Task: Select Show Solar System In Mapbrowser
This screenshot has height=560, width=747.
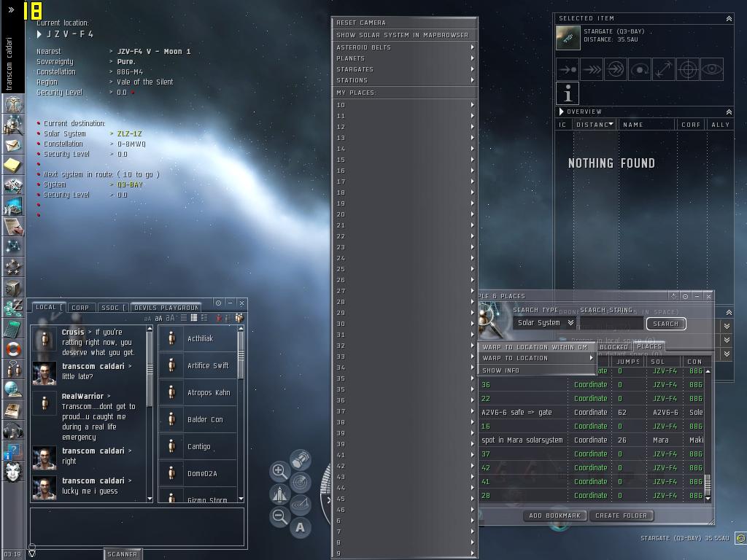Action: coord(404,35)
